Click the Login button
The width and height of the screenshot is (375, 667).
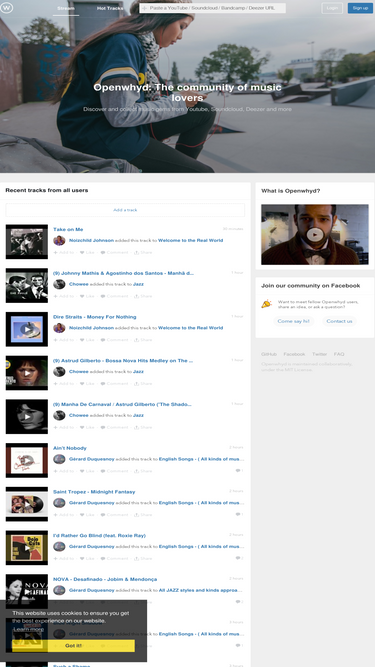[332, 8]
